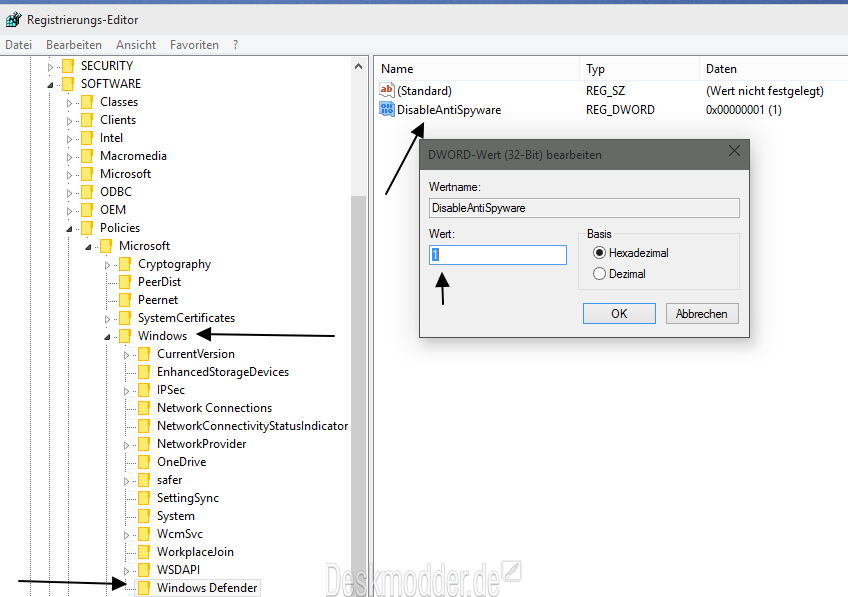Click the PeerDist folder icon
This screenshot has height=597, width=848.
coord(125,282)
